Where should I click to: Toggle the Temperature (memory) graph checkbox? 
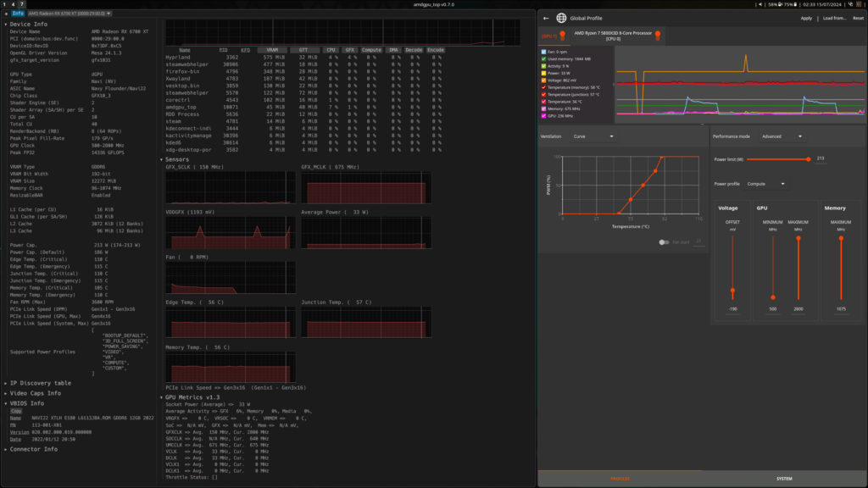click(543, 87)
